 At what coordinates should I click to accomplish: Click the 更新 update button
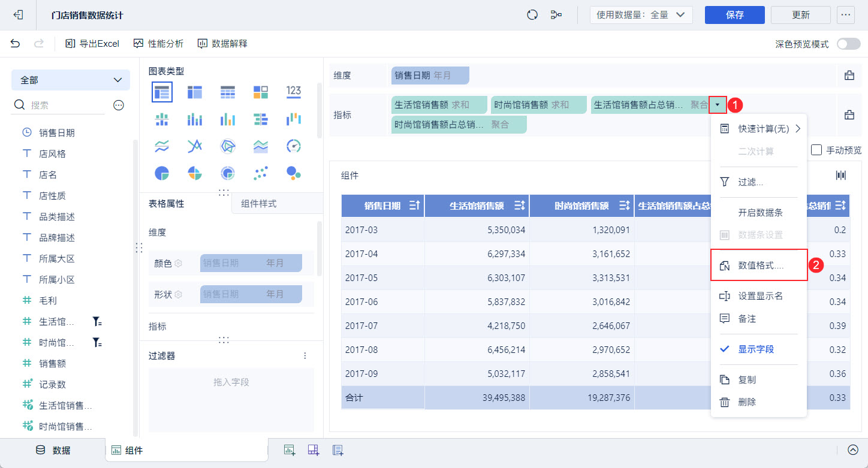(801, 15)
